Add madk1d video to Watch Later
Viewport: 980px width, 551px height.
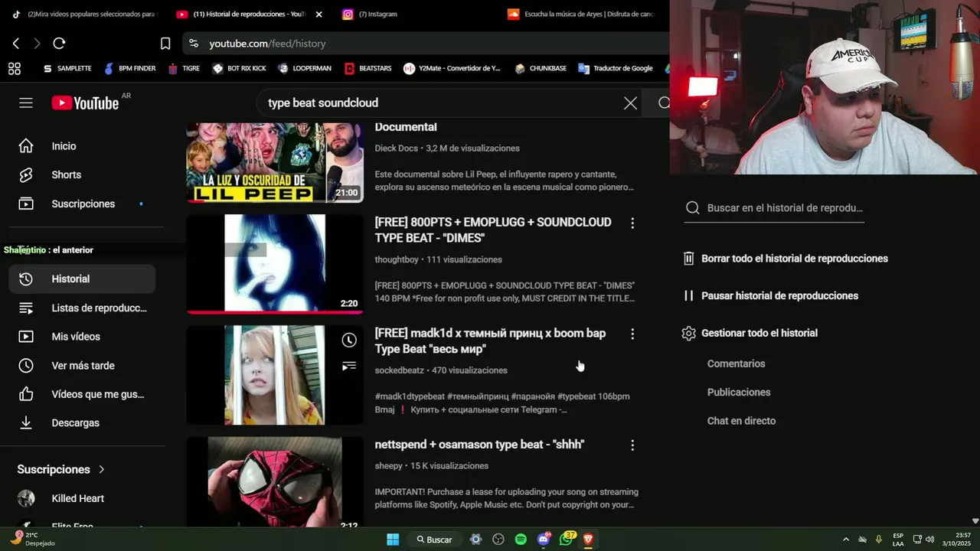[349, 340]
